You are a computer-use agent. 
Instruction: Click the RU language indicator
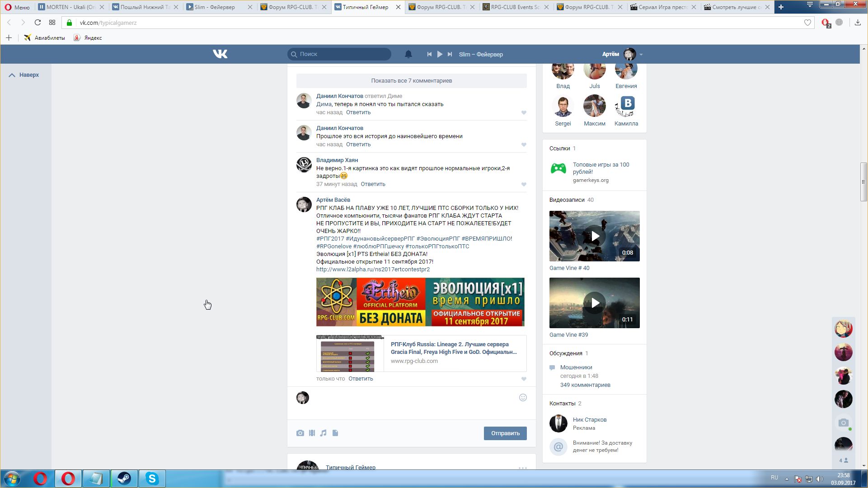click(774, 478)
